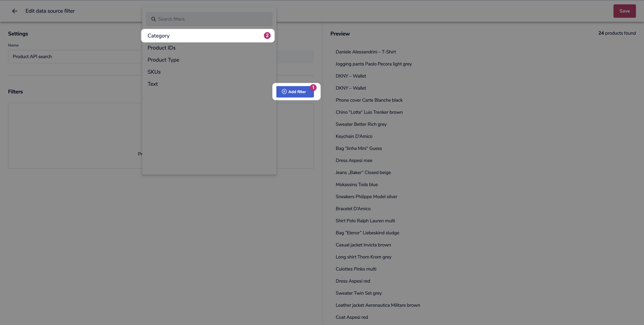Choose the Text filter option
The image size is (644, 325).
coord(152,84)
